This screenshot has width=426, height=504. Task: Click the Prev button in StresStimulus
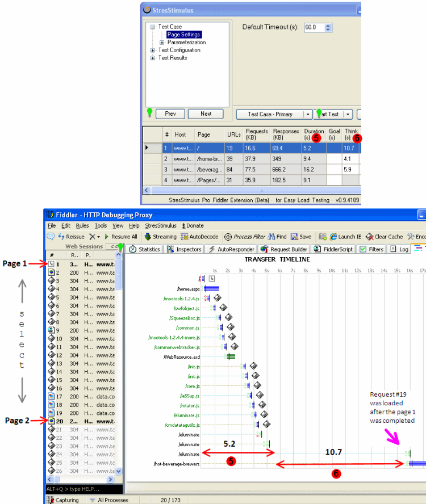170,114
